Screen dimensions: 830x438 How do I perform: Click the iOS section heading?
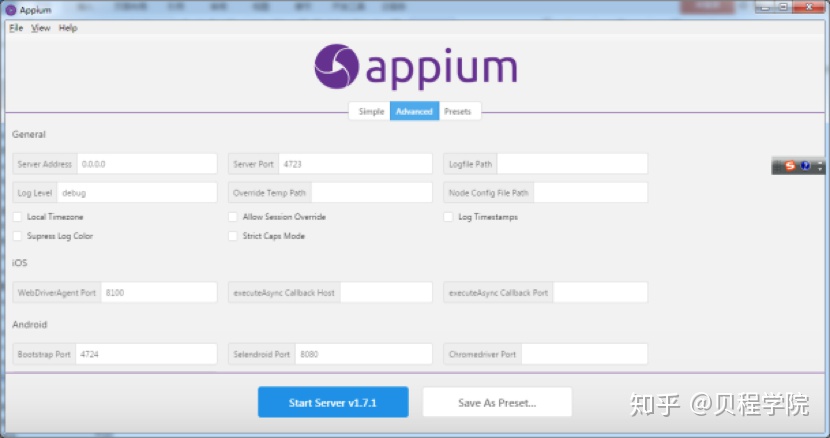click(x=20, y=263)
